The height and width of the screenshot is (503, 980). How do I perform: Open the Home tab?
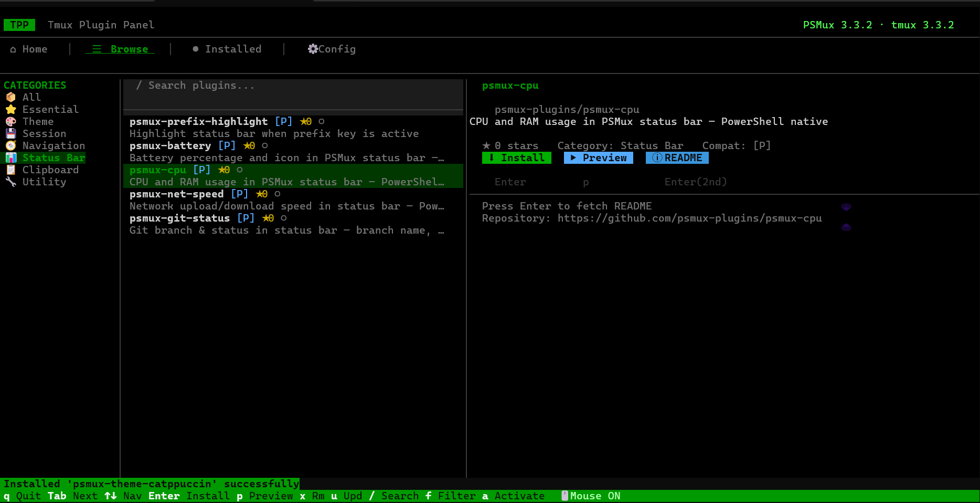tap(29, 49)
